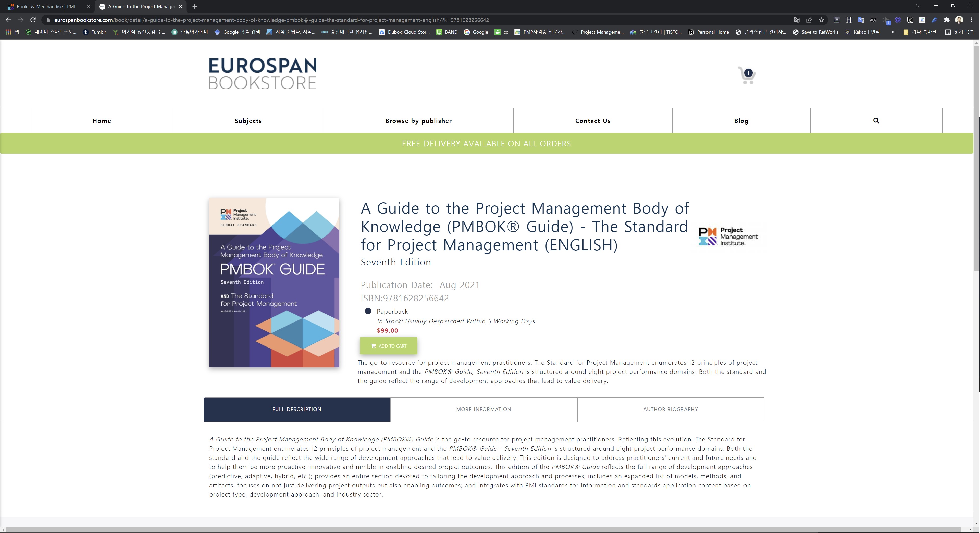Click the PMBOK Guide book cover image
Screen dimensions: 980x533
[274, 282]
